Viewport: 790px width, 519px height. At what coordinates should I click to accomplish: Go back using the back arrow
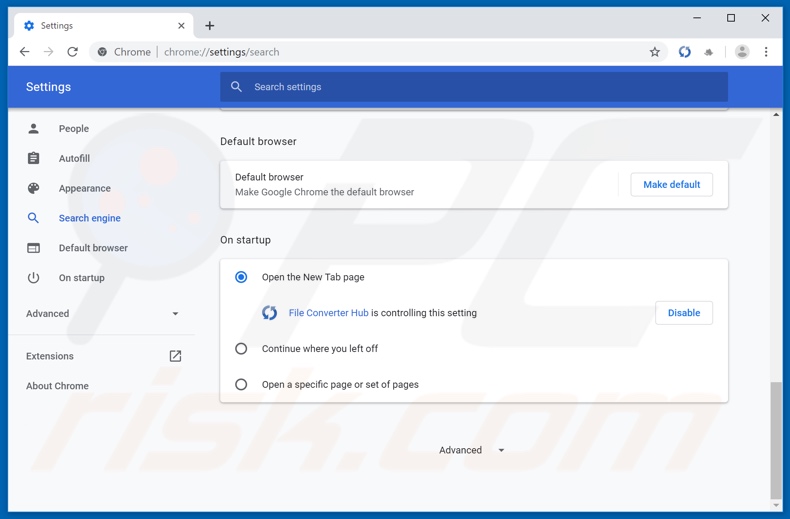coord(24,52)
